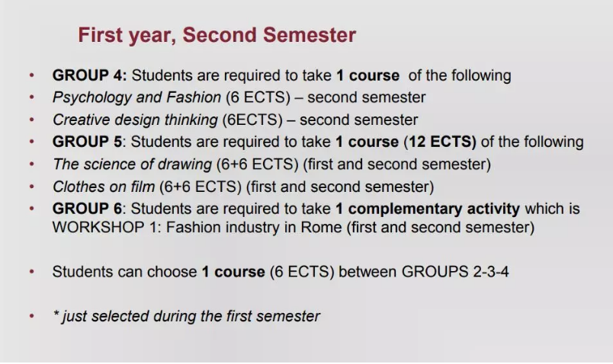Click the 'First year, Second Semester' slide title

[217, 35]
